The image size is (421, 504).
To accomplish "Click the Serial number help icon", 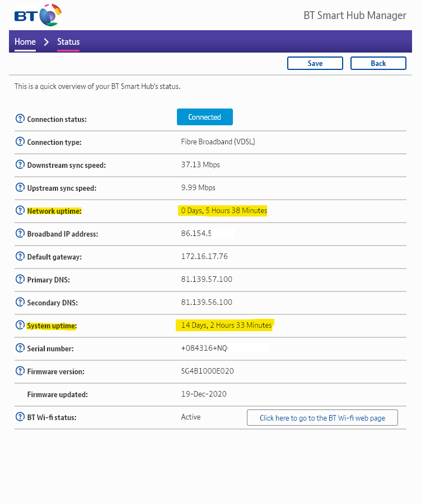I will click(x=21, y=348).
